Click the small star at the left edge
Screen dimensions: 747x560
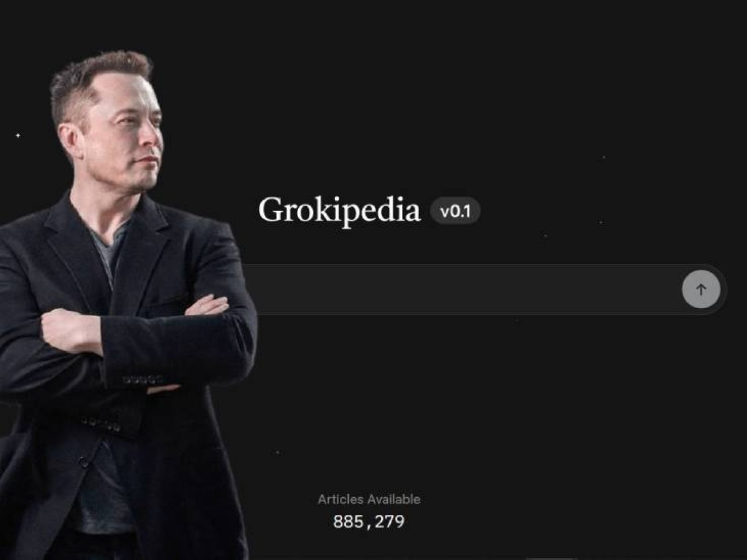tap(17, 135)
